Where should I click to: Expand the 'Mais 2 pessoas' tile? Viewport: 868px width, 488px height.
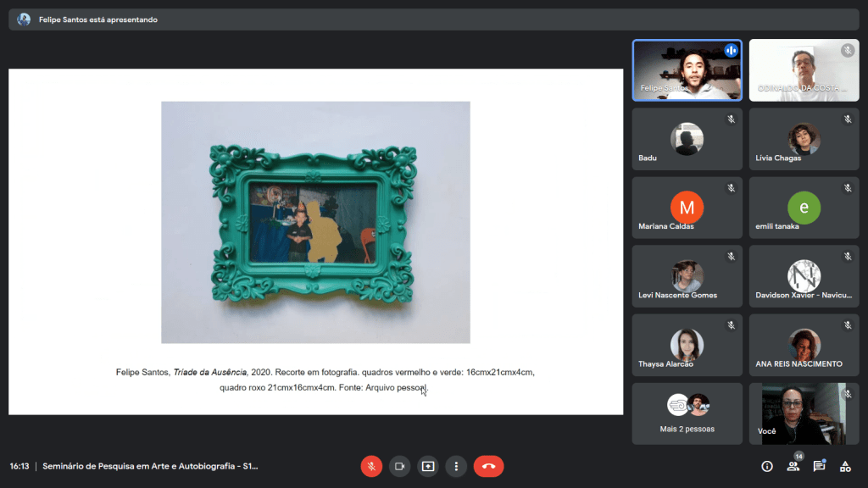pos(687,413)
